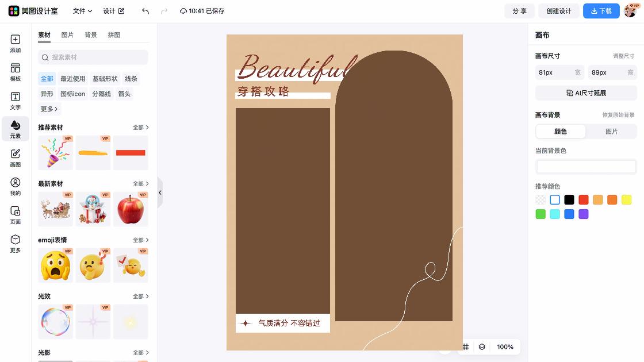Open the 模板 templates sidebar panel
This screenshot has height=362, width=644.
click(x=15, y=72)
